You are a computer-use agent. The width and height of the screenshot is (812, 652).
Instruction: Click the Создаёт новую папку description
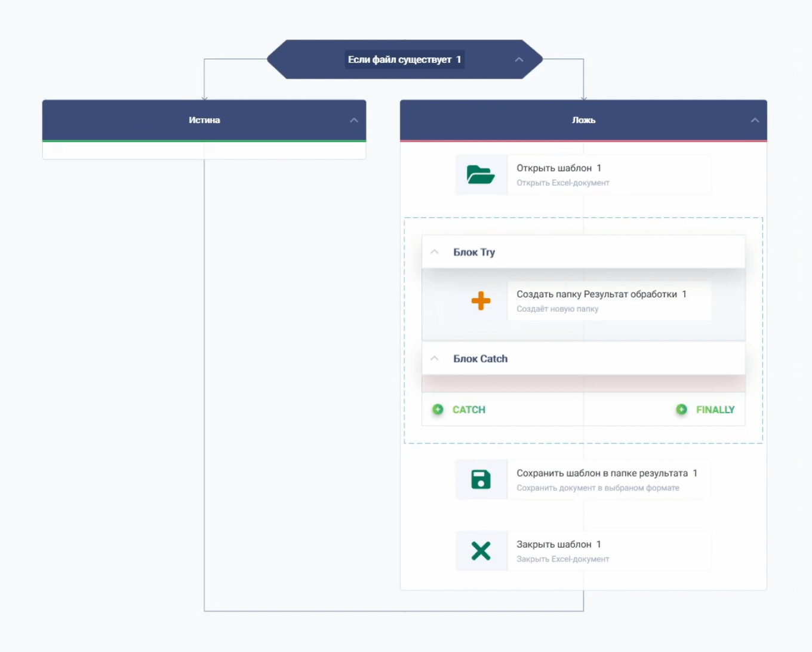click(557, 309)
